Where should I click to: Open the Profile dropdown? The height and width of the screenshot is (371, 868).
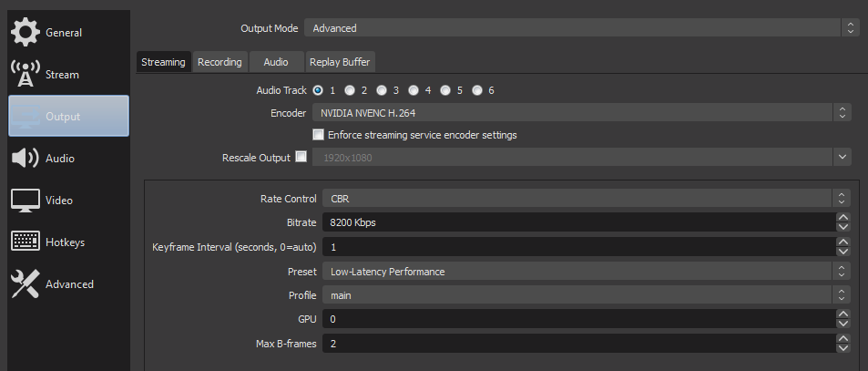(587, 295)
